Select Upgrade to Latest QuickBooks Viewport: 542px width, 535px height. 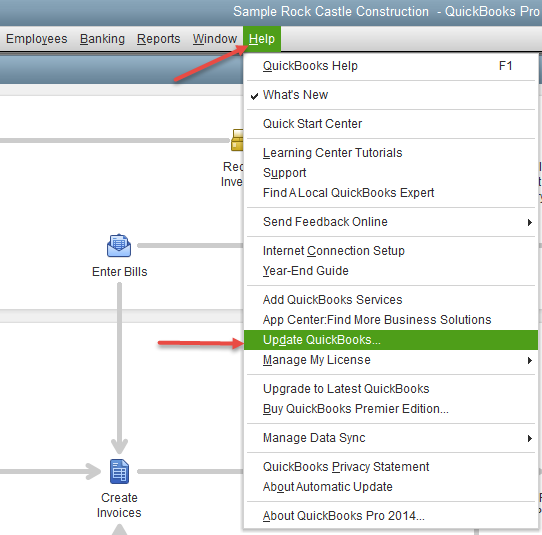[391, 389]
